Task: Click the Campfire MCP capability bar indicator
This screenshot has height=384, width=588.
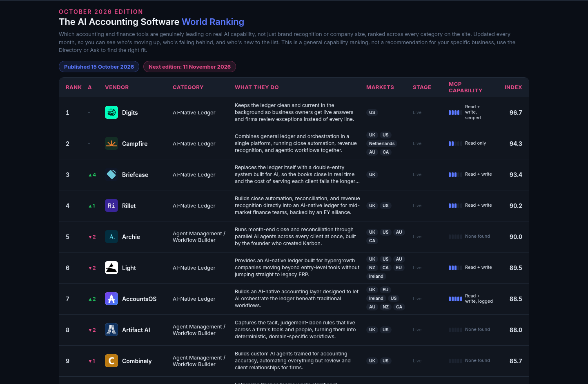Action: tap(455, 143)
